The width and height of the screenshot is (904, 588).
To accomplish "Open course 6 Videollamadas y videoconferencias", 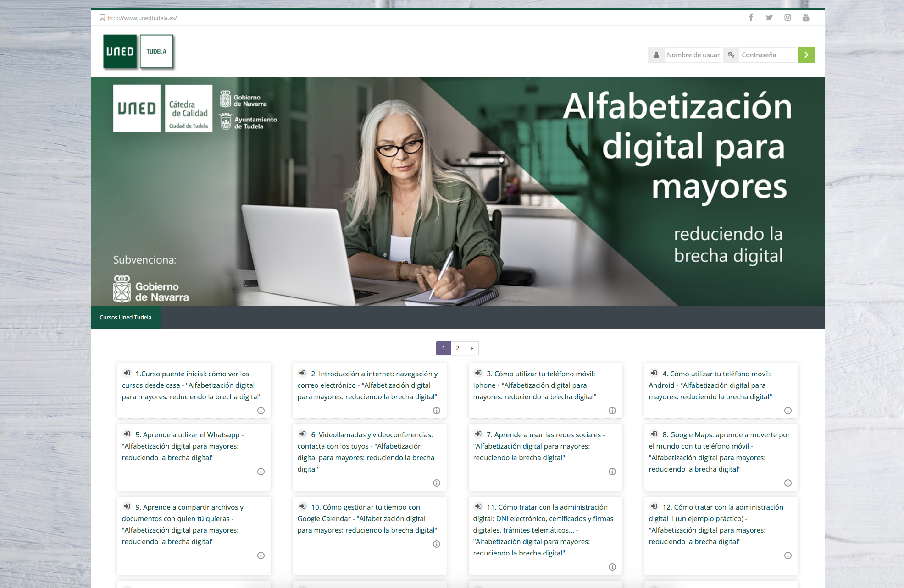I will [x=366, y=452].
